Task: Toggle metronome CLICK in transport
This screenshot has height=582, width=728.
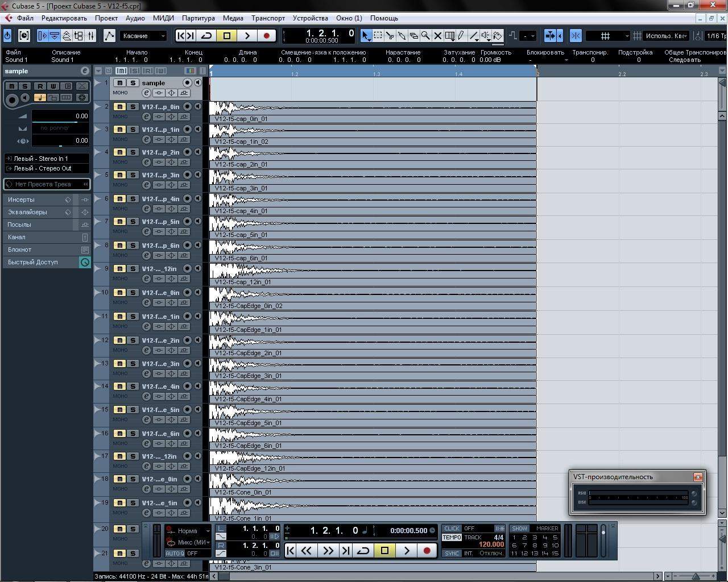Action: pos(452,529)
